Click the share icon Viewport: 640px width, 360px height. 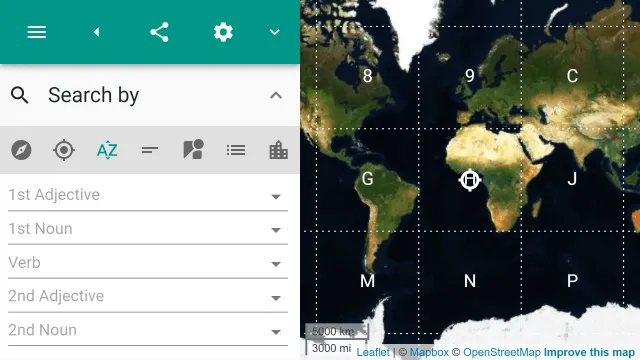pyautogui.click(x=159, y=32)
